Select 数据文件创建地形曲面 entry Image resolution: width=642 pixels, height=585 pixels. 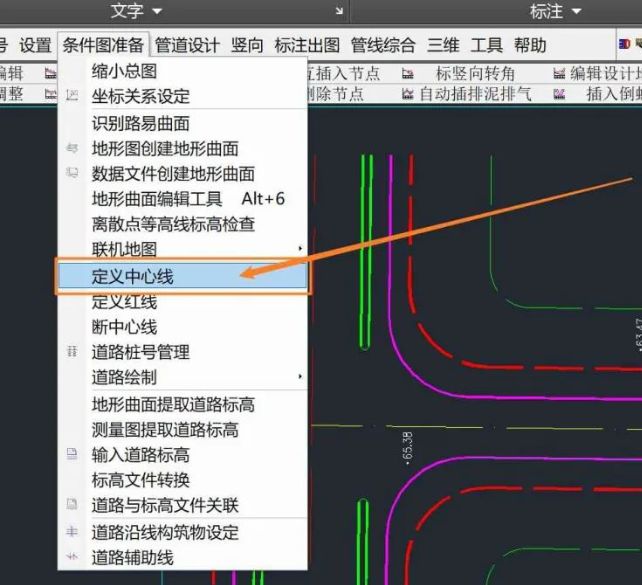tap(183, 174)
